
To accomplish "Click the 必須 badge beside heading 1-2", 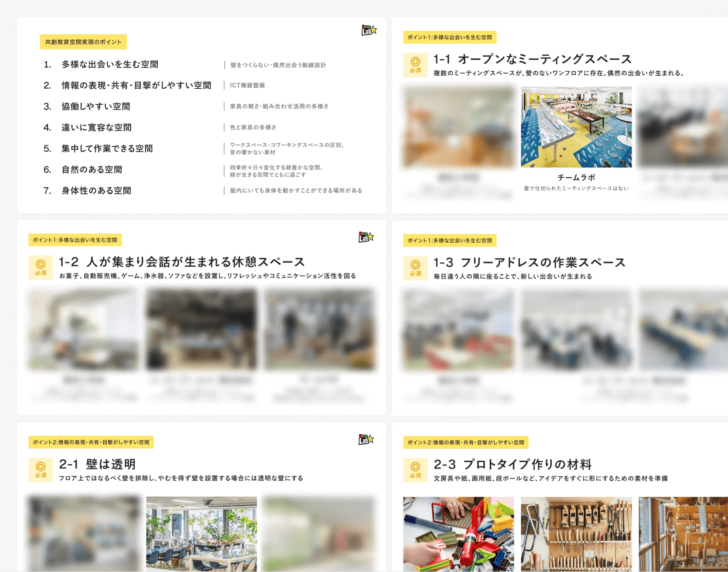I will (41, 267).
